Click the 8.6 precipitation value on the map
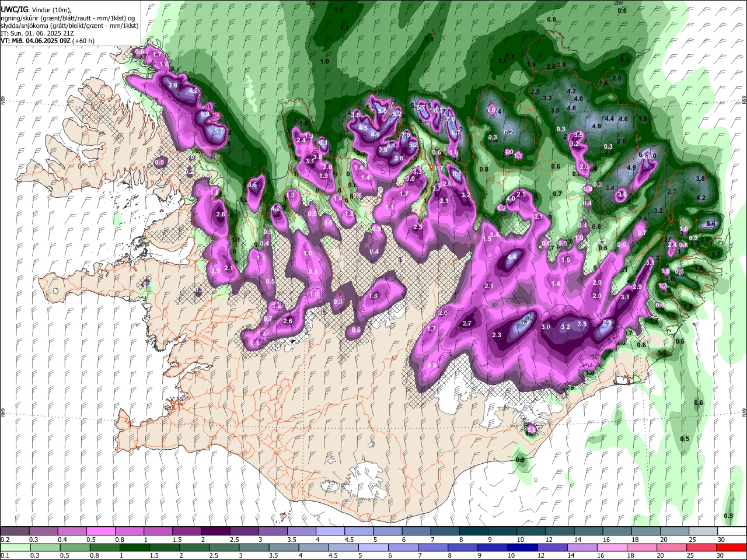The image size is (747, 560). (711, 223)
